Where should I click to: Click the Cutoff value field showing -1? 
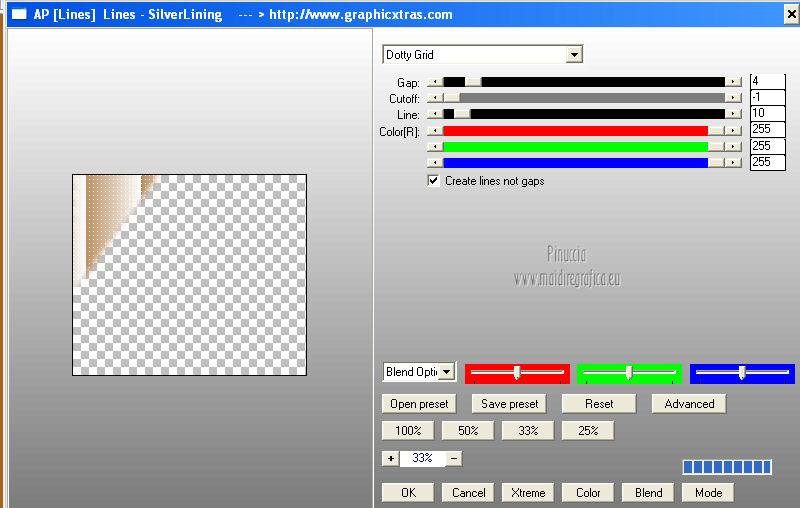tap(767, 97)
